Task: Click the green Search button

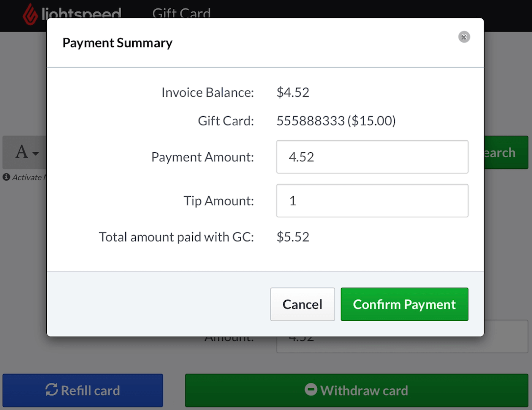Action: point(506,152)
